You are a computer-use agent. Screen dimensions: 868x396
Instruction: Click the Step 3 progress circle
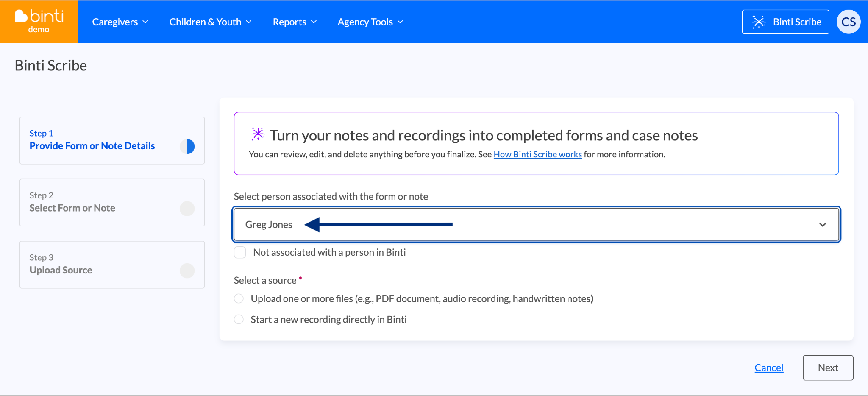[187, 271]
